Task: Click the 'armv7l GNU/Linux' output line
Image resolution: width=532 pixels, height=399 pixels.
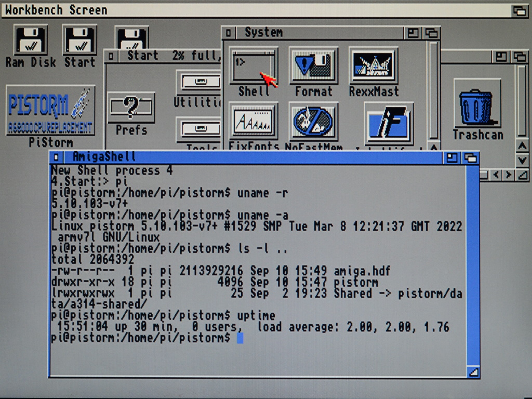Action: [x=109, y=237]
